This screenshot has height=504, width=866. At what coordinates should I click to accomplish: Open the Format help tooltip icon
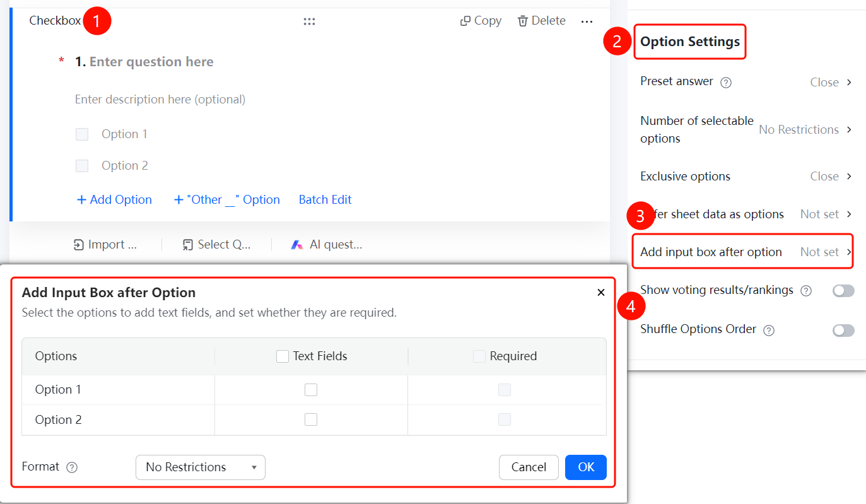(72, 467)
